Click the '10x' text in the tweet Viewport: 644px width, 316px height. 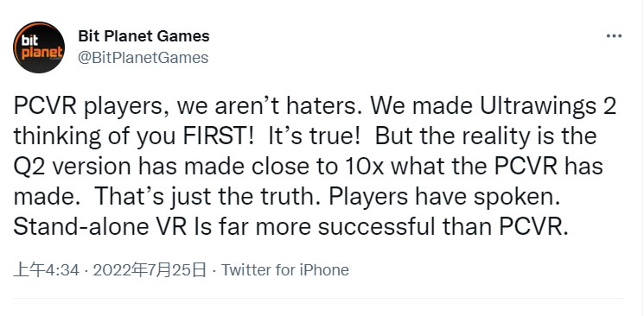(370, 167)
